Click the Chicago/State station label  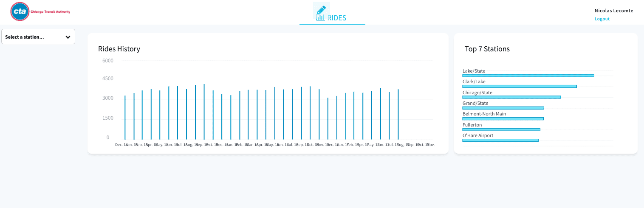[x=477, y=93]
